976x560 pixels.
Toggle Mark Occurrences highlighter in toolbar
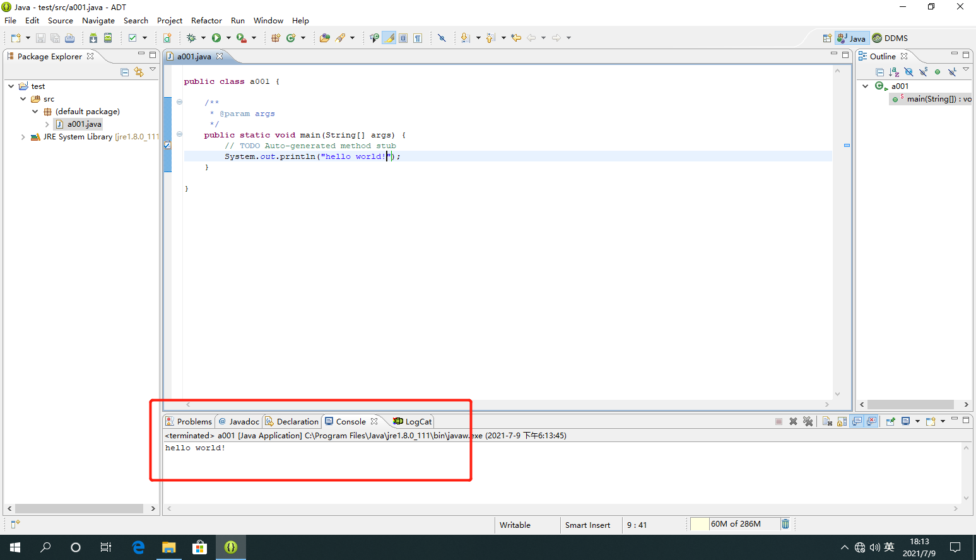coord(389,38)
